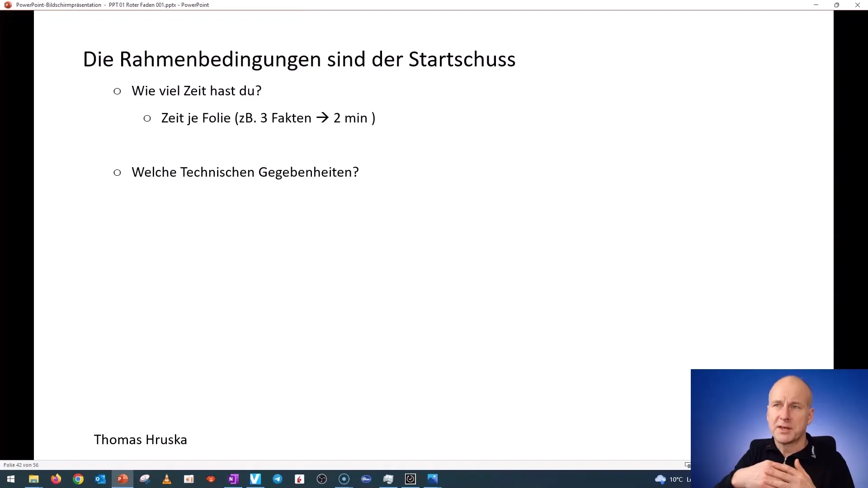The image size is (868, 488).
Task: Click sub-bullet 'Zeit je Folie (zB. 3 Fakten → 2 min )'
Action: 268,118
